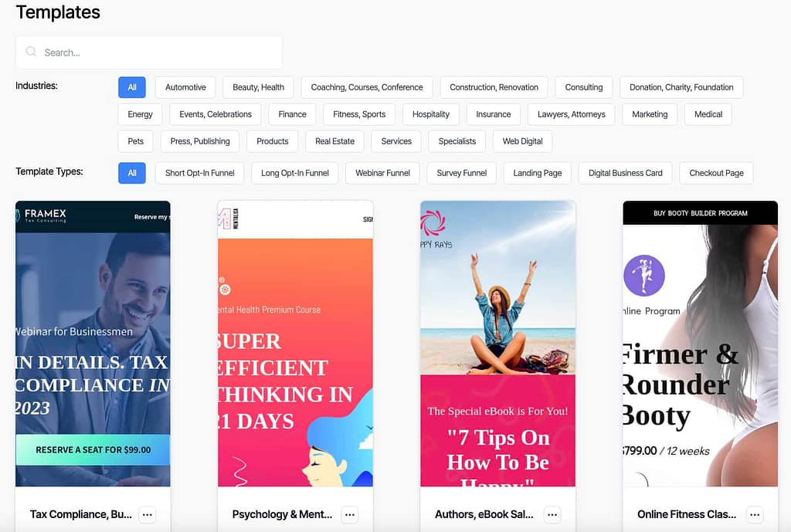Show Landing Page template type
Screen dimensions: 791x532
537,173
